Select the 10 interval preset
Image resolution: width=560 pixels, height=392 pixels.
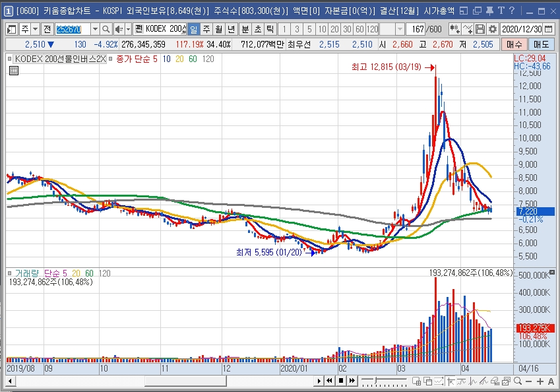322,29
